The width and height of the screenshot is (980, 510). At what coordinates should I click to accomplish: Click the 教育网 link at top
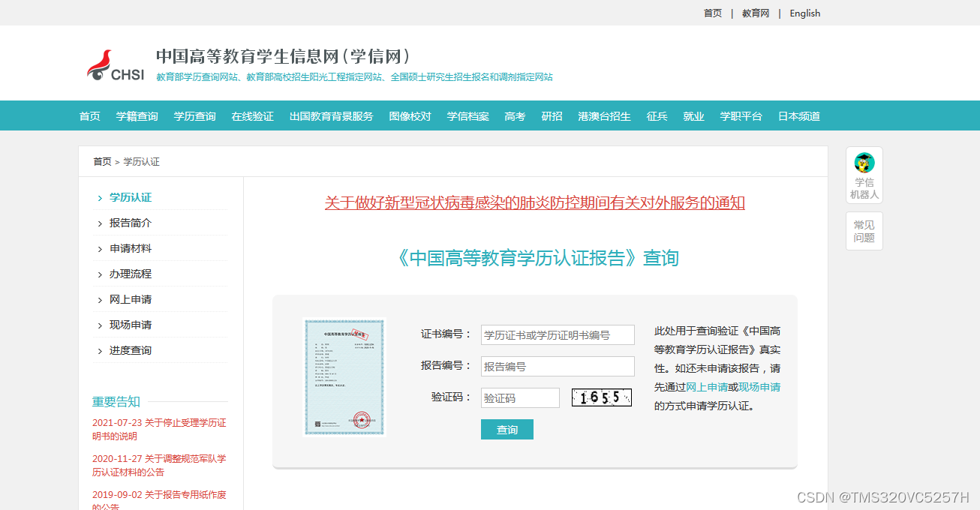pyautogui.click(x=756, y=13)
